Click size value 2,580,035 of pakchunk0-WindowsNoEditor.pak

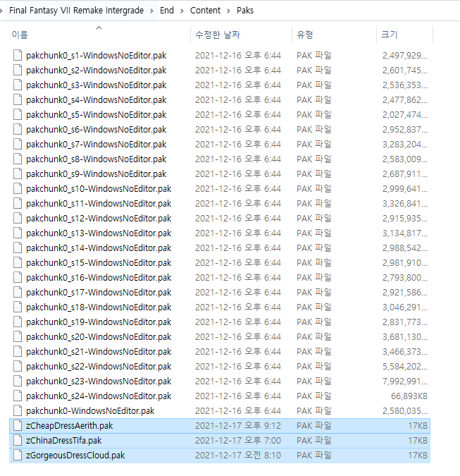[405, 410]
